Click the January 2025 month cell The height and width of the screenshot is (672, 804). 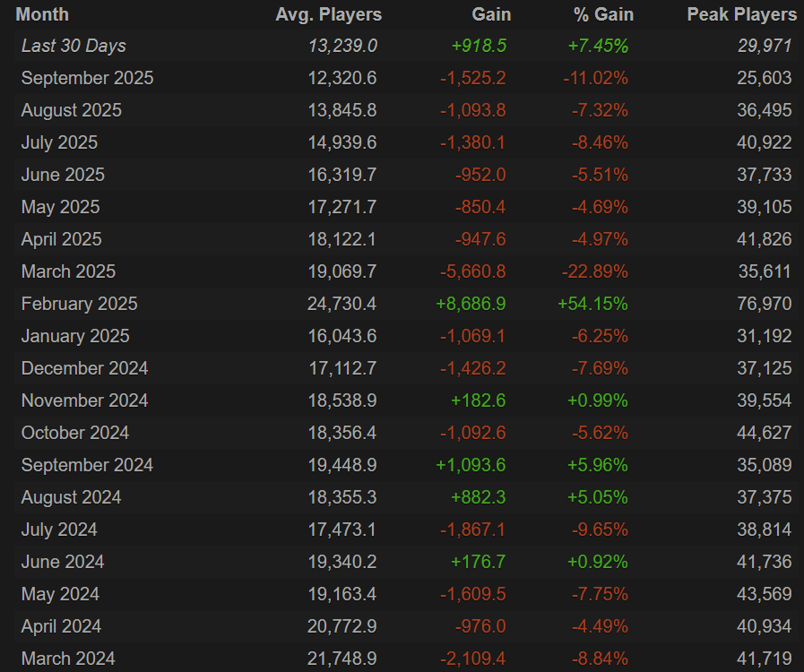(75, 336)
